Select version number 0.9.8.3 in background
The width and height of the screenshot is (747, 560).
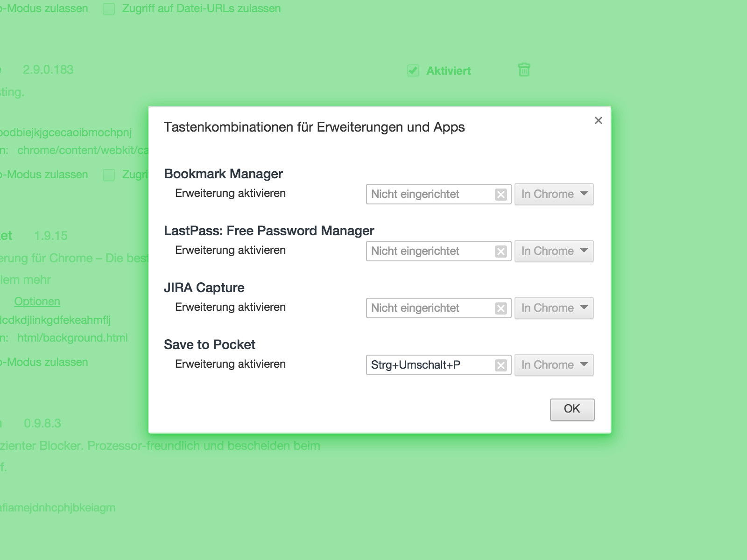[x=42, y=423]
